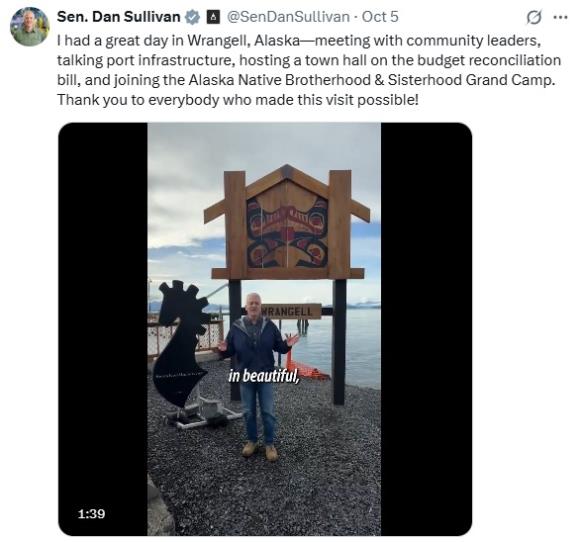Click the left black letterbox area of video
The width and height of the screenshot is (580, 542).
coord(103,329)
